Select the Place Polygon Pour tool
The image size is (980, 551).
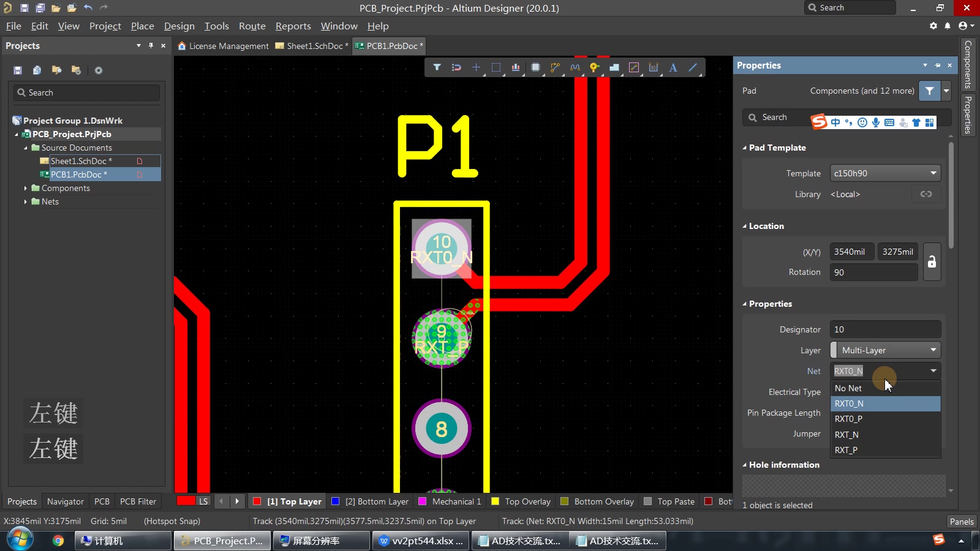click(614, 67)
